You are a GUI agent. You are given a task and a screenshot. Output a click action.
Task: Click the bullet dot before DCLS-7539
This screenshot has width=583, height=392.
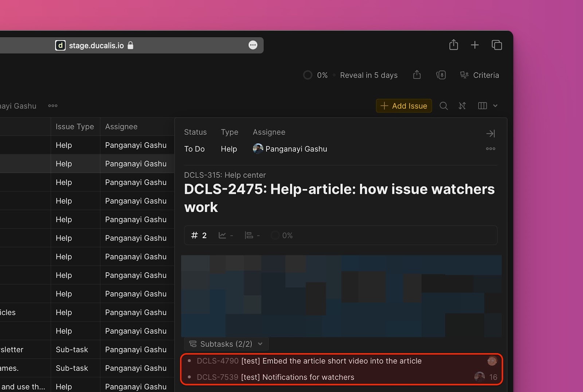coord(189,377)
